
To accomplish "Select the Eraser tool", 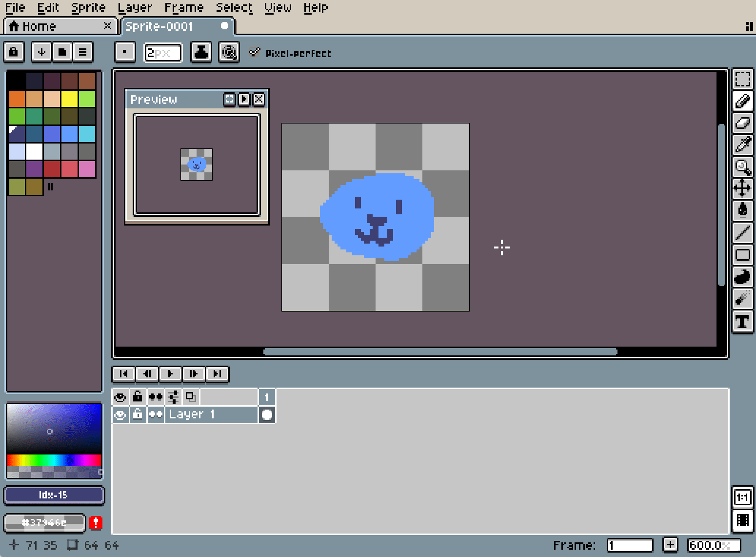I will 742,123.
